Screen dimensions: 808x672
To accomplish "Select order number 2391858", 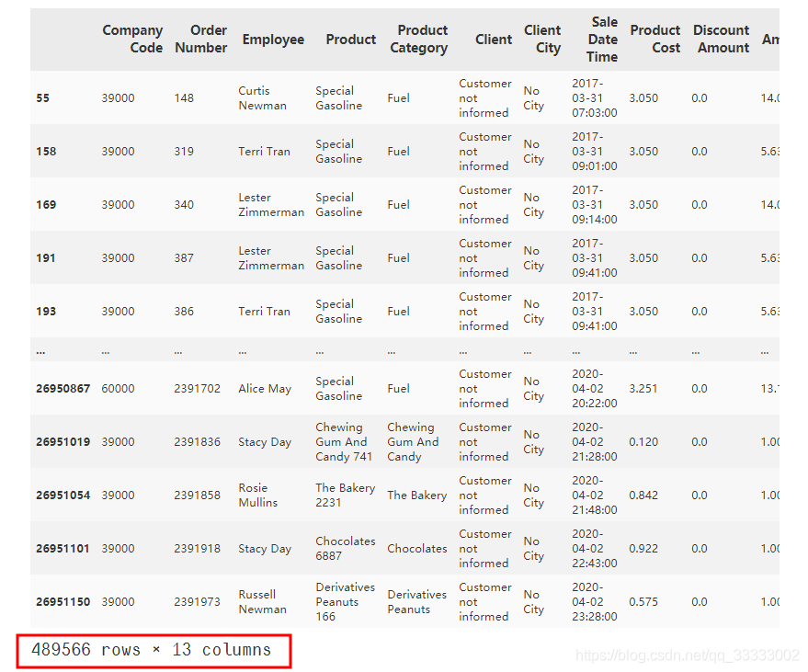I will [x=197, y=495].
